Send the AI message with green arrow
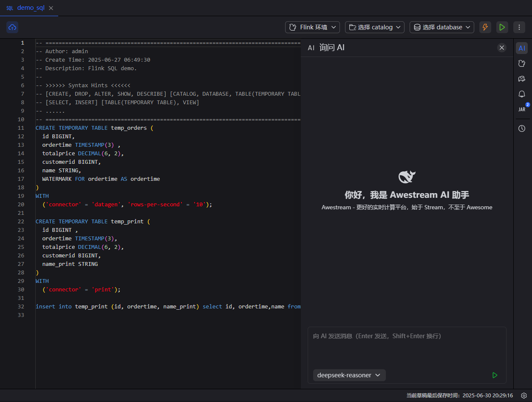The height and width of the screenshot is (402, 532). [495, 375]
